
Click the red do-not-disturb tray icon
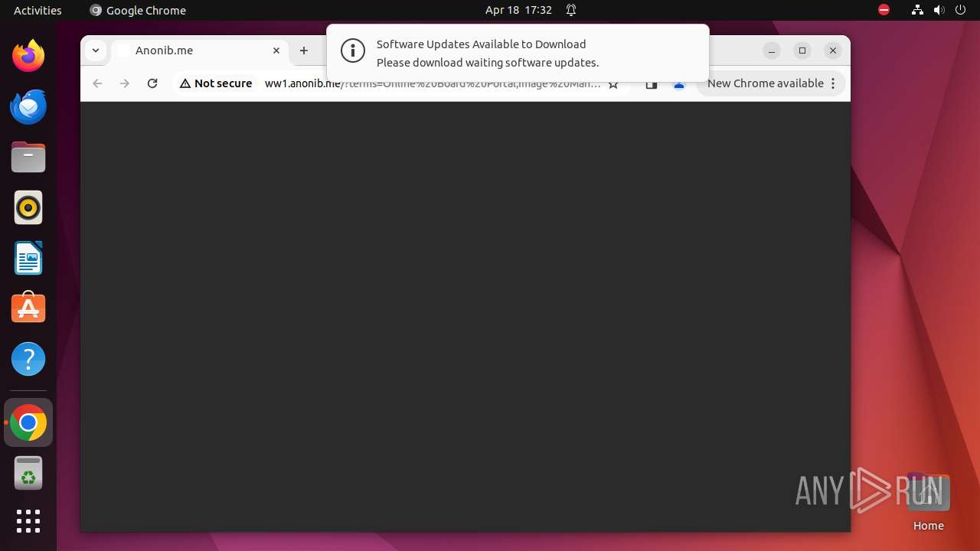pyautogui.click(x=884, y=10)
